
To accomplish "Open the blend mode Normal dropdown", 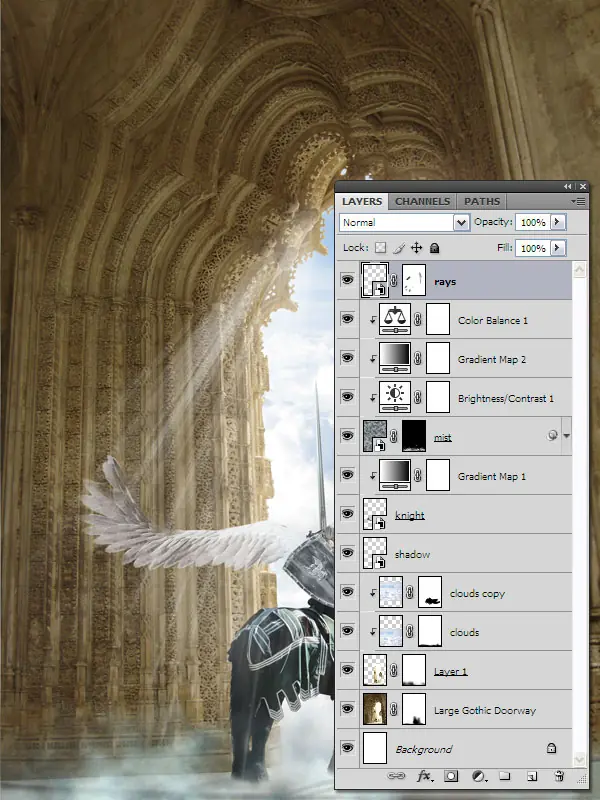I will (x=404, y=222).
